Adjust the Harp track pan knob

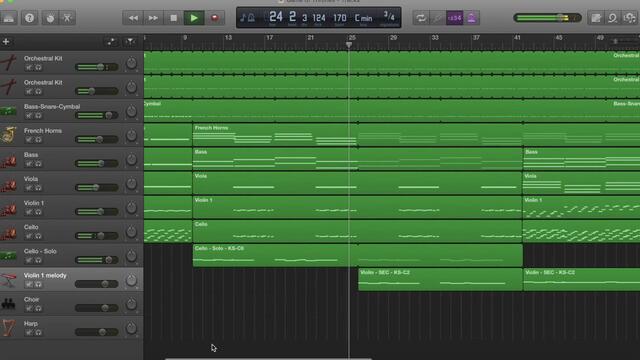point(131,328)
